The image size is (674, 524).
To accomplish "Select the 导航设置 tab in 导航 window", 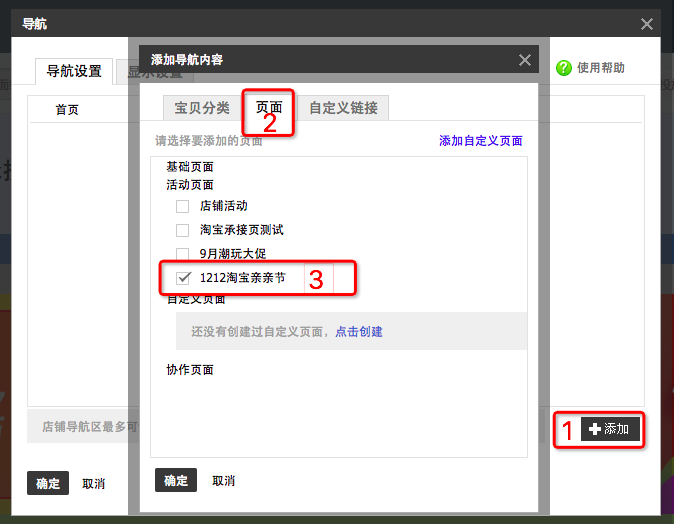I will pyautogui.click(x=74, y=71).
